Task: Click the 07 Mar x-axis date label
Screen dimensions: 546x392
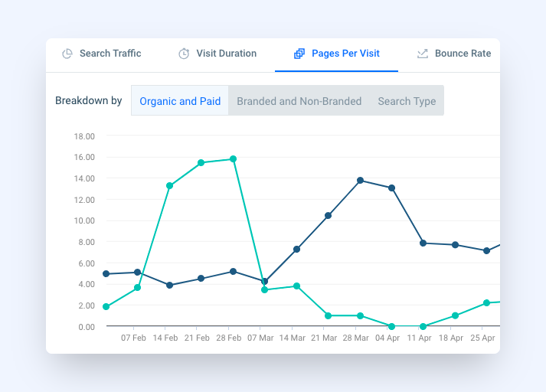Action: click(x=260, y=338)
